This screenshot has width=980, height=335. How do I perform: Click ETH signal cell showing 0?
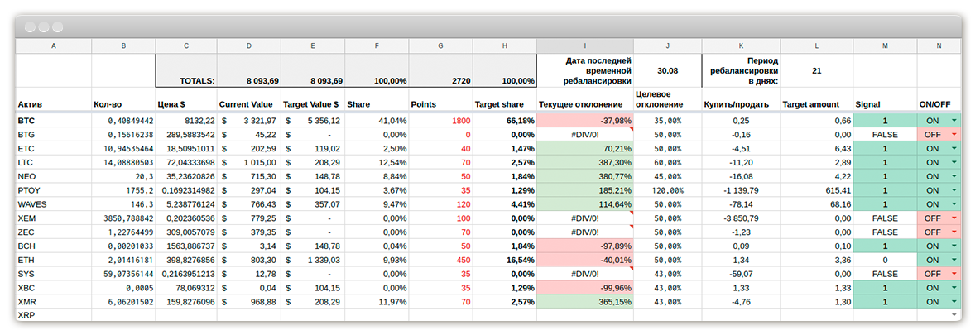pos(885,260)
